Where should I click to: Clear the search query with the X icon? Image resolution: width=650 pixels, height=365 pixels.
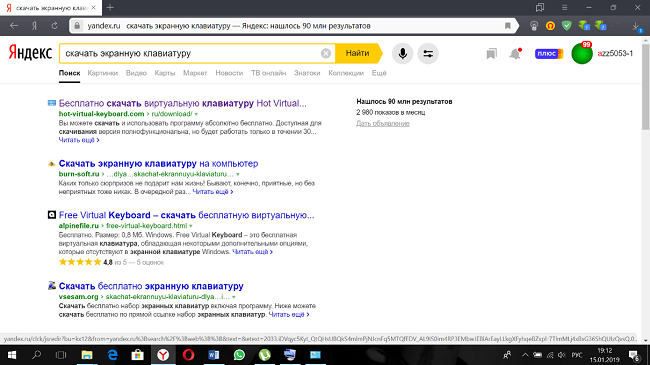click(x=326, y=54)
